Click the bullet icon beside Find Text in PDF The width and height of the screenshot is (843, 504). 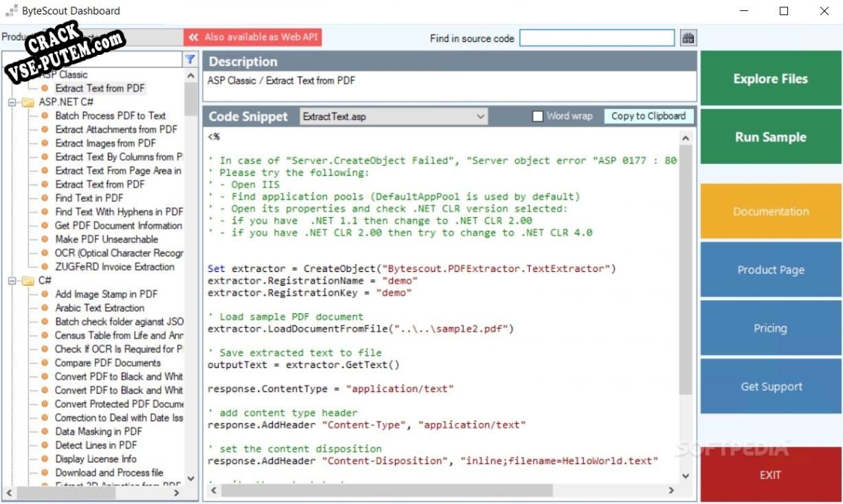point(45,197)
